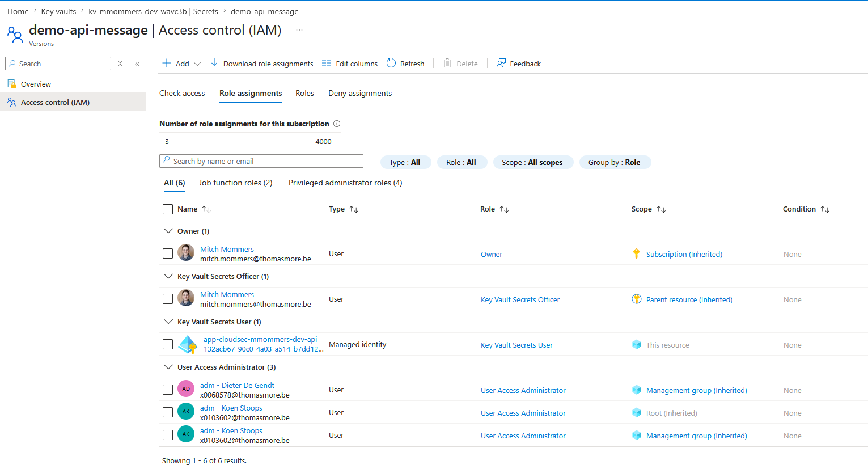Open the Owner role link

pos(492,254)
